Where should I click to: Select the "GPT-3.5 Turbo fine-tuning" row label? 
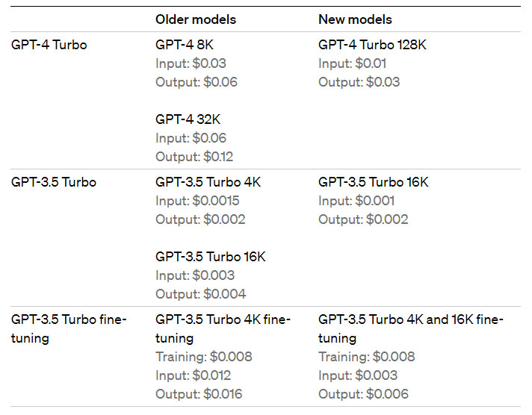(69, 328)
